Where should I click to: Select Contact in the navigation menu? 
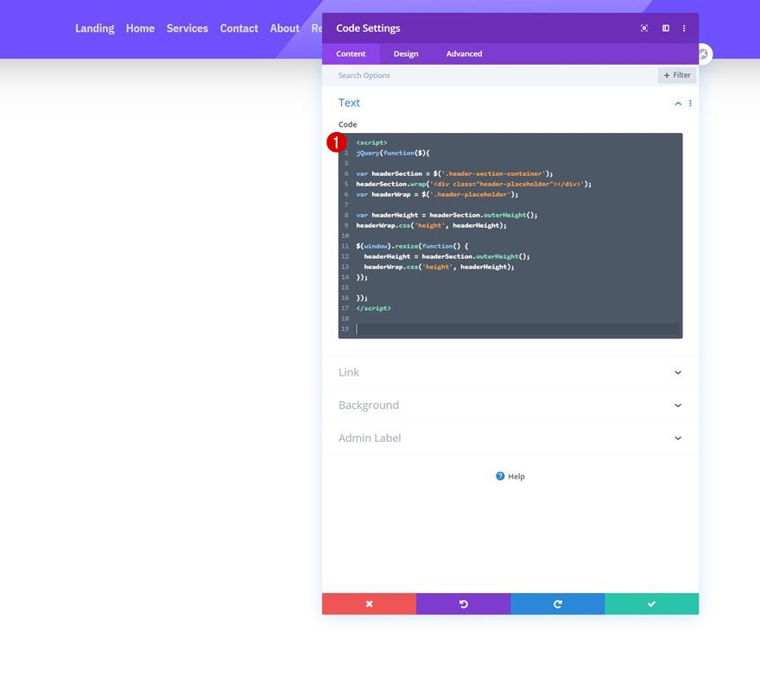(x=238, y=28)
